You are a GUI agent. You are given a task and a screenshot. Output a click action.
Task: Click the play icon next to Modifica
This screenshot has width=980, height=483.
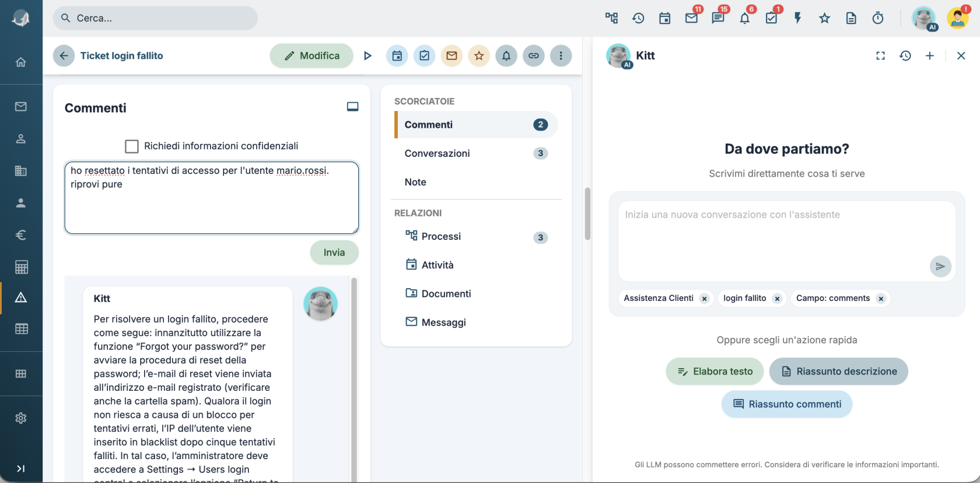tap(367, 56)
